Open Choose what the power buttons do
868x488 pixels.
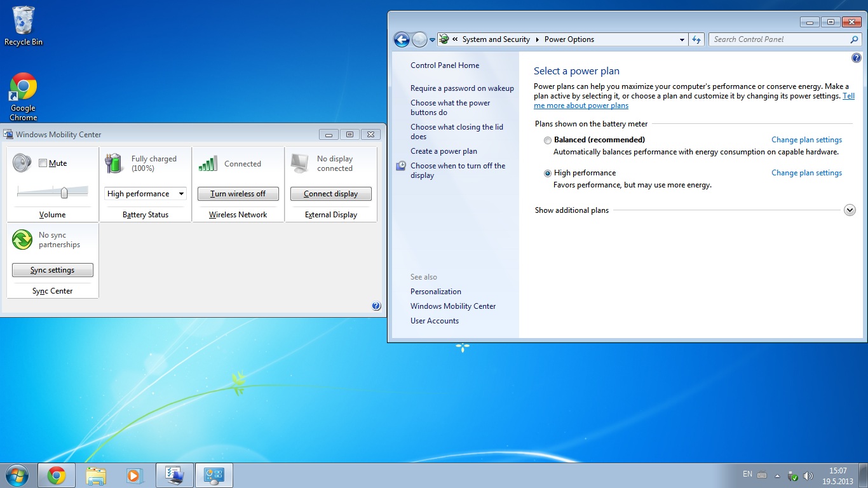pyautogui.click(x=451, y=107)
